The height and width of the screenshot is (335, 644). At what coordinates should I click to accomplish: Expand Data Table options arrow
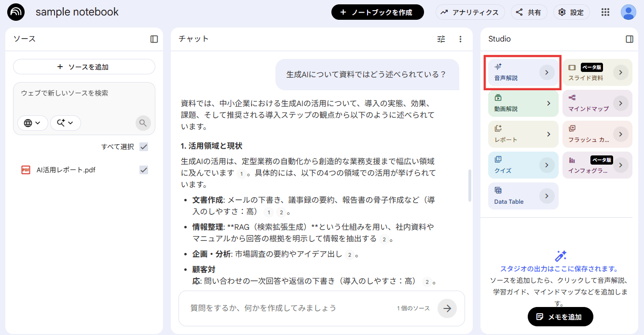pyautogui.click(x=547, y=196)
